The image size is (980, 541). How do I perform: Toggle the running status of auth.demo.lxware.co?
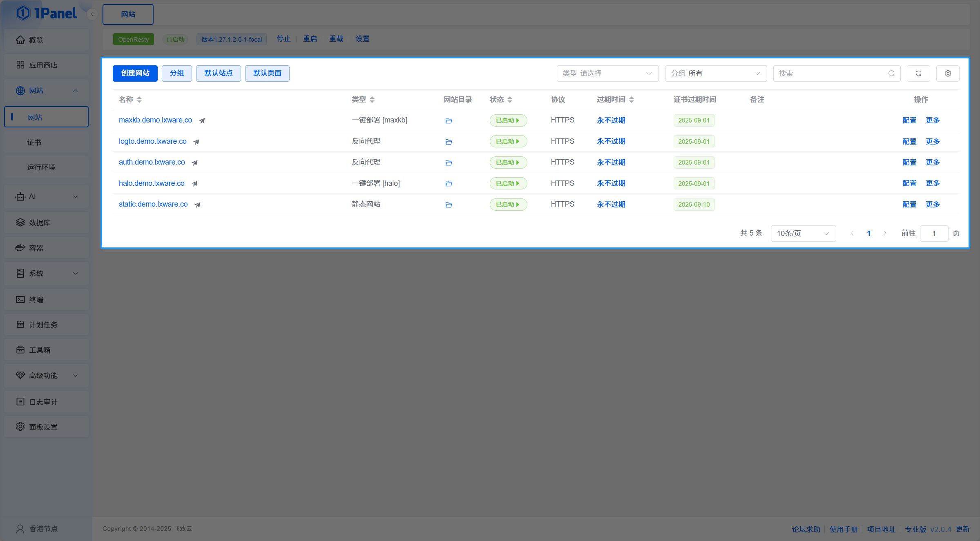508,163
